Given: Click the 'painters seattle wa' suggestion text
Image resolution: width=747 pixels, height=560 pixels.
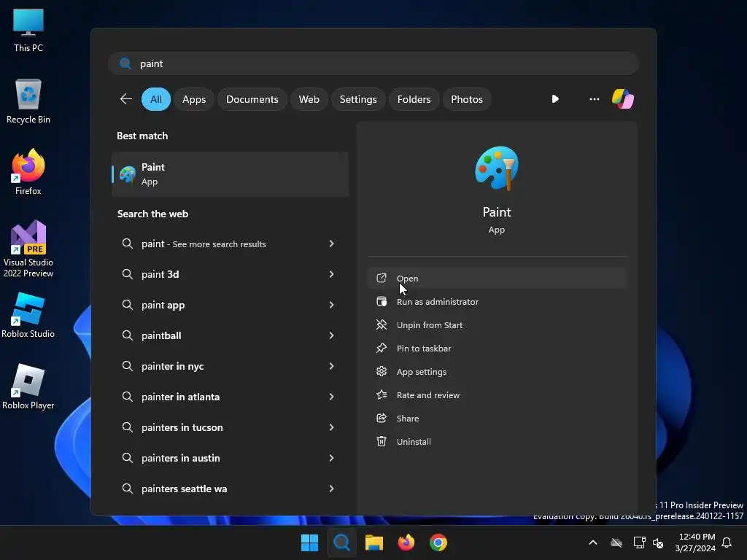Looking at the screenshot, I should point(184,489).
